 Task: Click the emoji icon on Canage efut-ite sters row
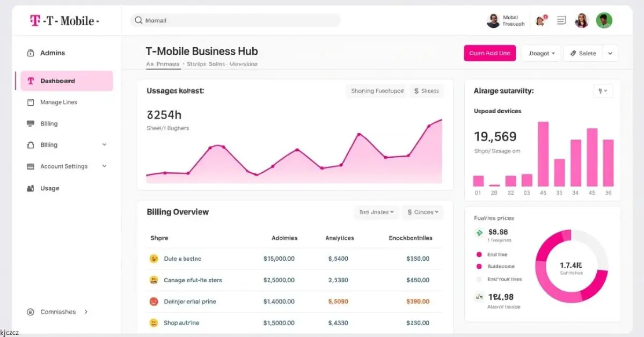(x=153, y=280)
